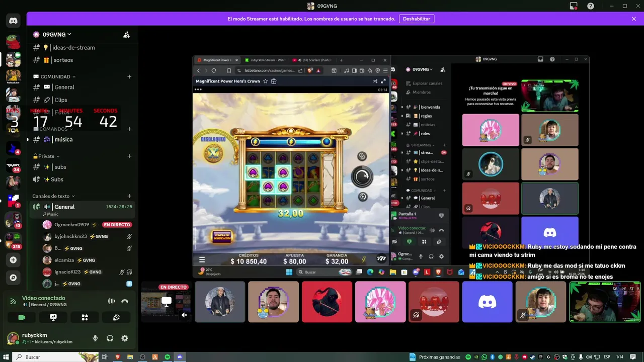This screenshot has height=362, width=644.
Task: Collapse Canales de texto category
Action: click(53, 196)
